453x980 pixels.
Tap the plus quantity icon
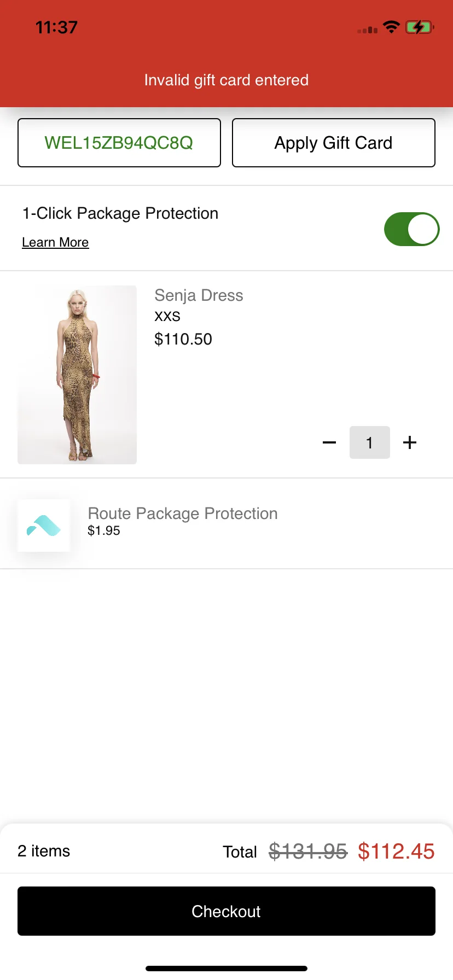(410, 442)
